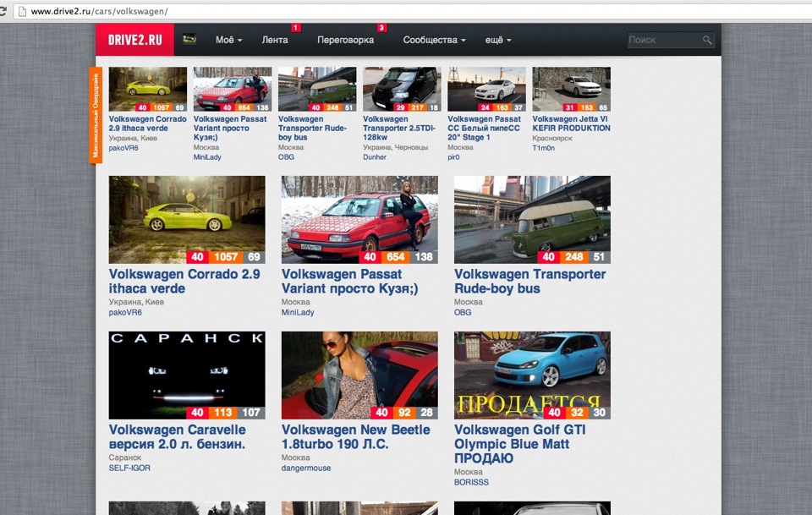Expand the Сообщества dropdown menu
This screenshot has width=812, height=515.
point(435,40)
